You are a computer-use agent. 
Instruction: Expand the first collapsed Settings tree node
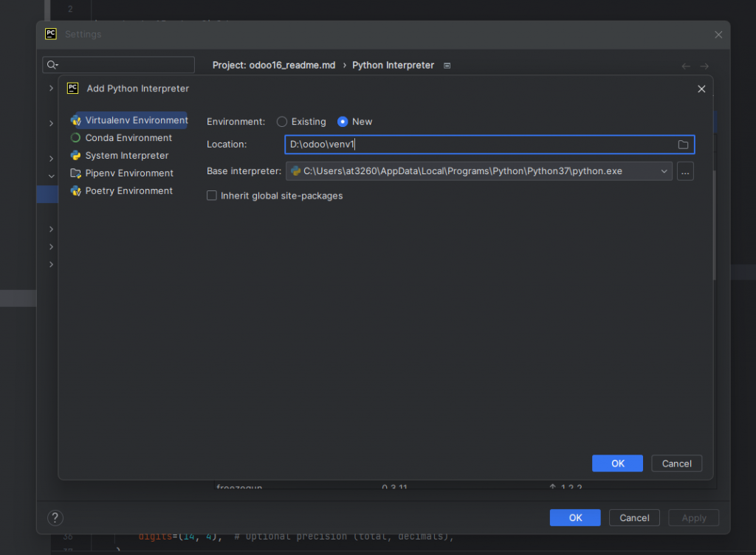(x=51, y=88)
